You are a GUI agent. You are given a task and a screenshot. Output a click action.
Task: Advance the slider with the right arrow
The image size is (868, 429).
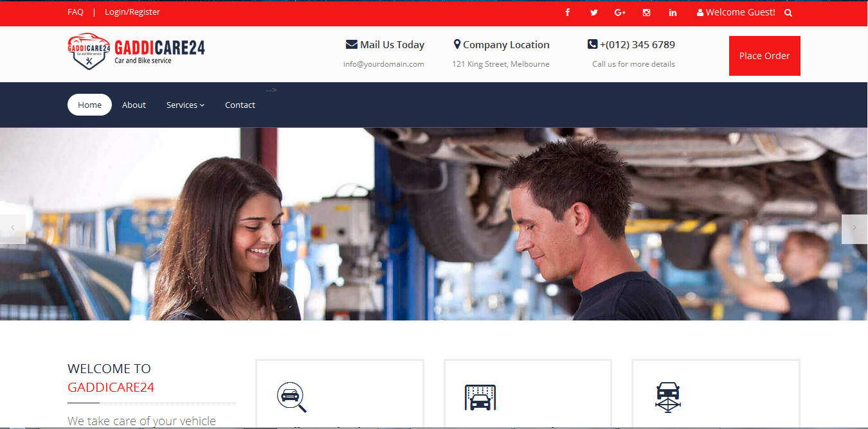click(x=854, y=229)
